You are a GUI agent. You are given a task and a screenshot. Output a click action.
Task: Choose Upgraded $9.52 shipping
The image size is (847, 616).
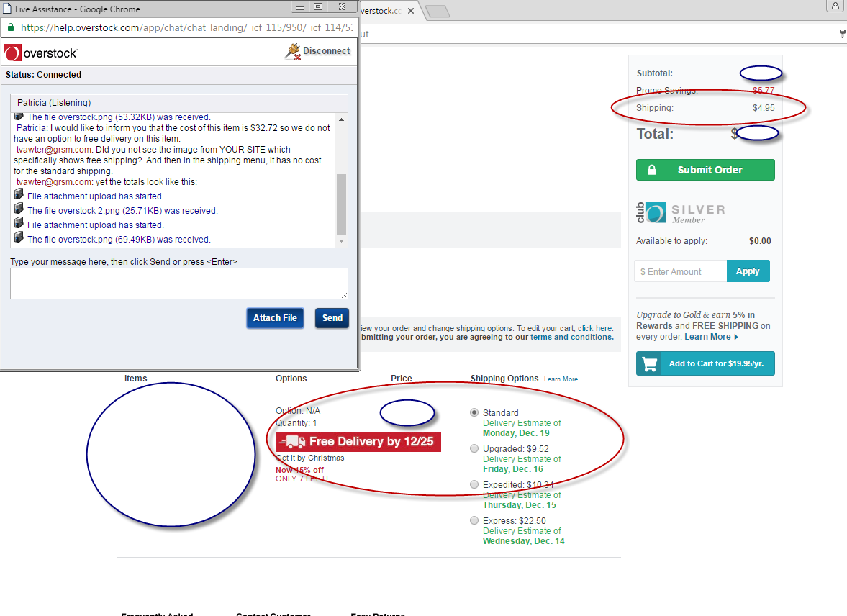474,448
